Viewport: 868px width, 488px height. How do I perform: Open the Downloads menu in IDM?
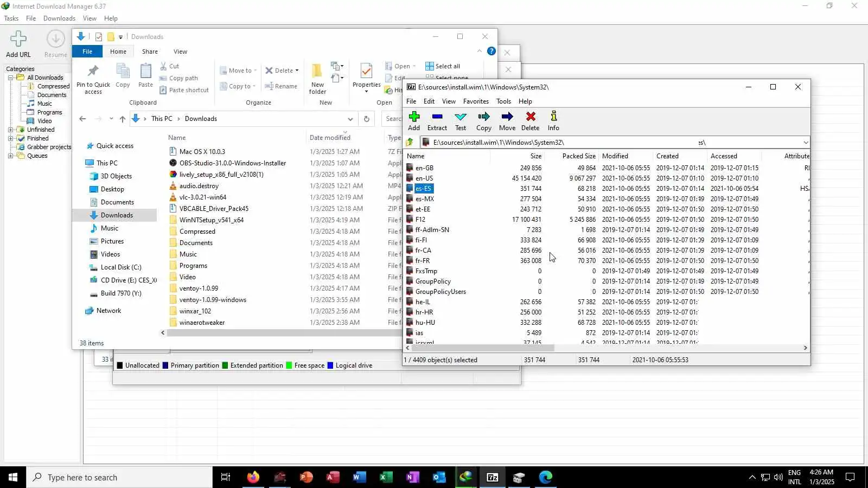(60, 18)
